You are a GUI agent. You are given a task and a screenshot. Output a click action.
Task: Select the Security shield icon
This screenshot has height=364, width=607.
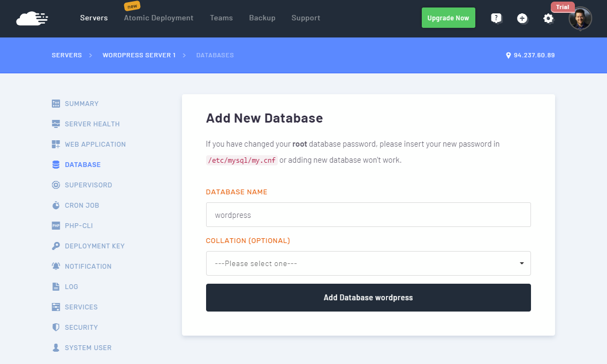[x=56, y=328]
